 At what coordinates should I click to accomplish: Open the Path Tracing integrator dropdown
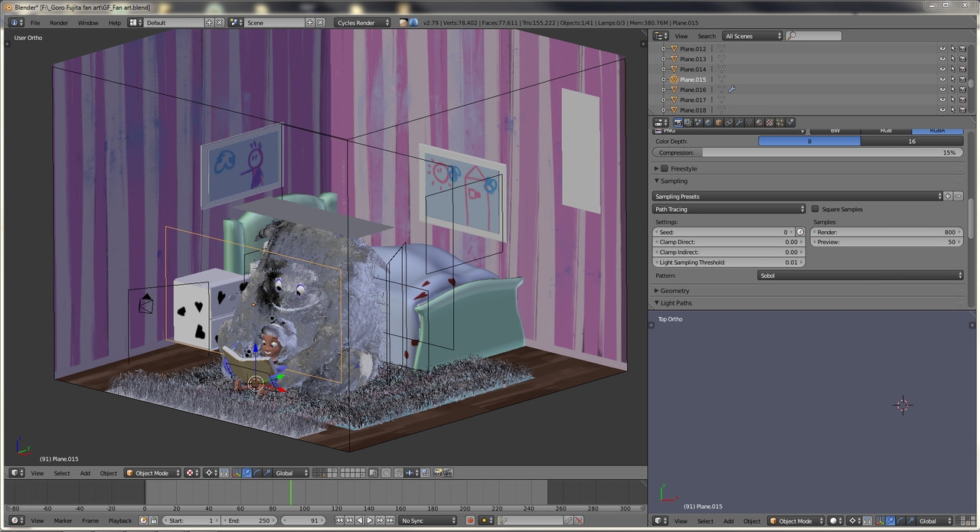tap(729, 209)
